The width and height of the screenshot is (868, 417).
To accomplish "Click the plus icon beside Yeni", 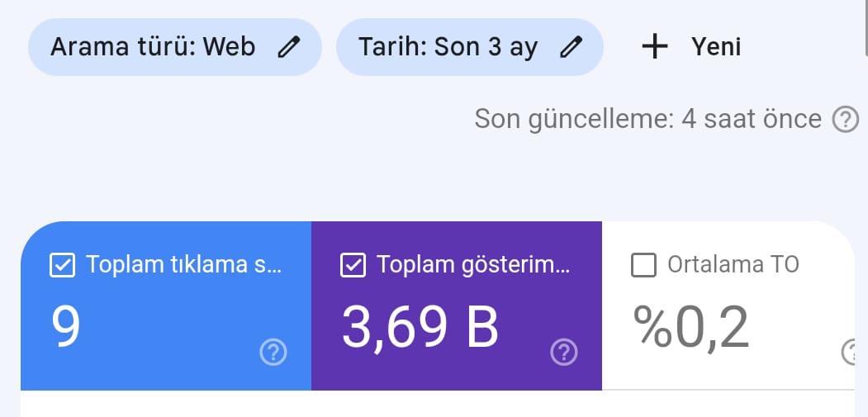I will click(655, 46).
